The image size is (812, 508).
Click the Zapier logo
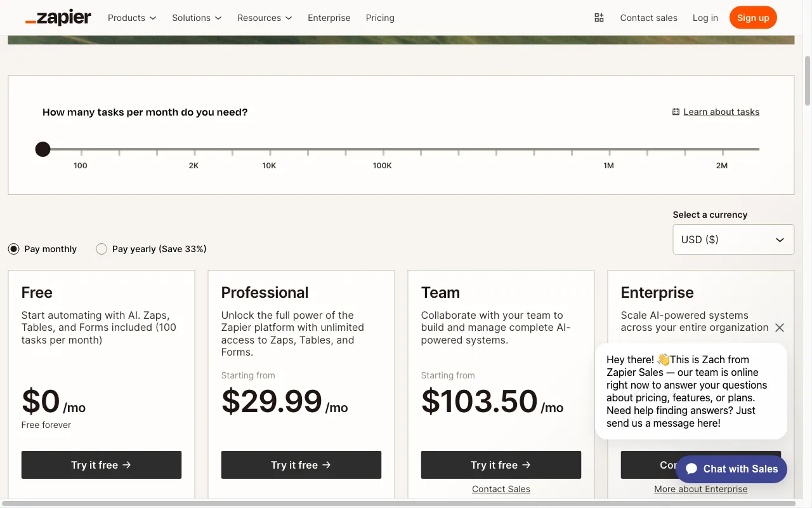[x=58, y=18]
